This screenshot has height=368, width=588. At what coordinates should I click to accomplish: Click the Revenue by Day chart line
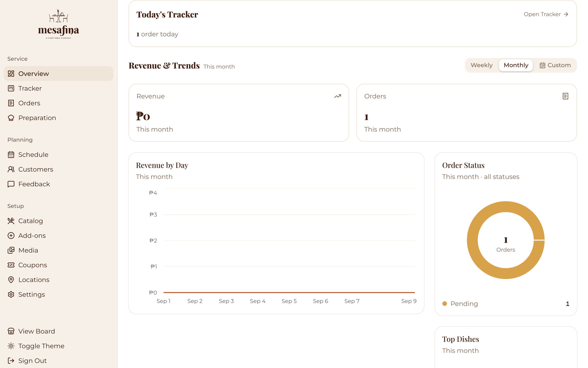pyautogui.click(x=289, y=293)
